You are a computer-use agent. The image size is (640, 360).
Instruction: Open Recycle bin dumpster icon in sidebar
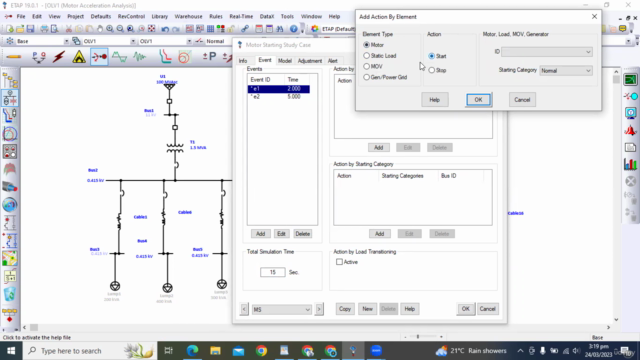pos(10,294)
